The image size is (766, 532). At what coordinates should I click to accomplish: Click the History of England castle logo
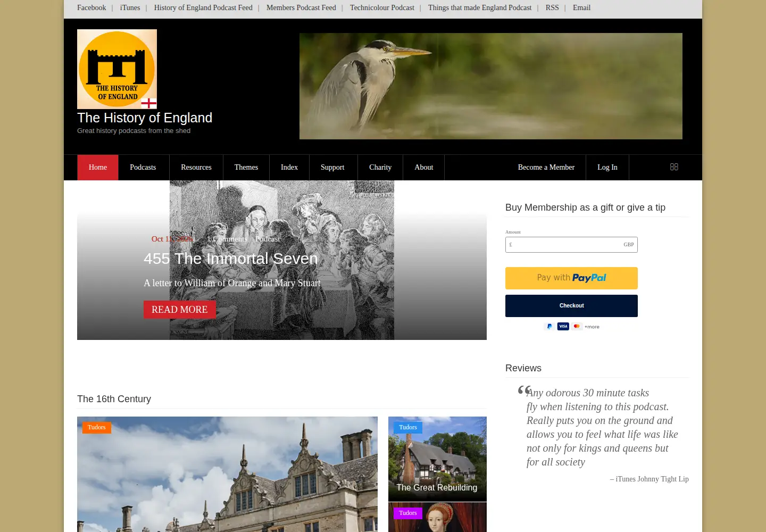pos(117,69)
